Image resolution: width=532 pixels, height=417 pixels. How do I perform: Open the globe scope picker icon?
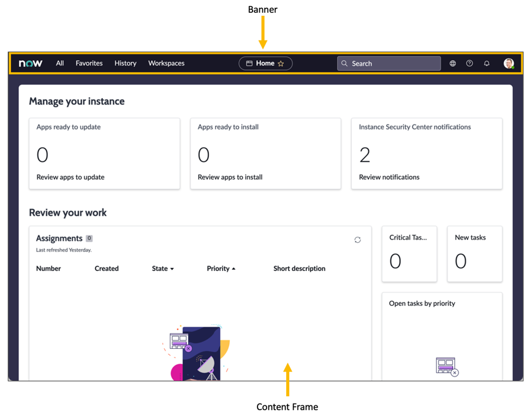click(x=452, y=63)
